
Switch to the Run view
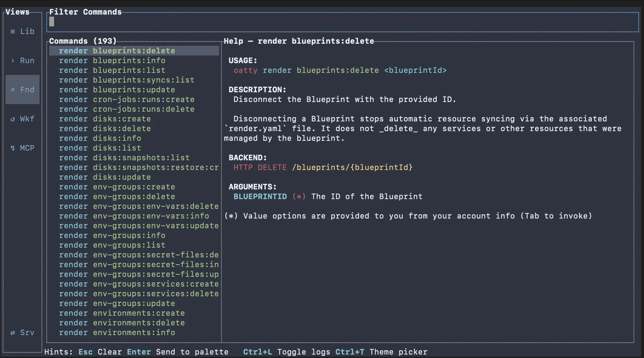pyautogui.click(x=23, y=60)
